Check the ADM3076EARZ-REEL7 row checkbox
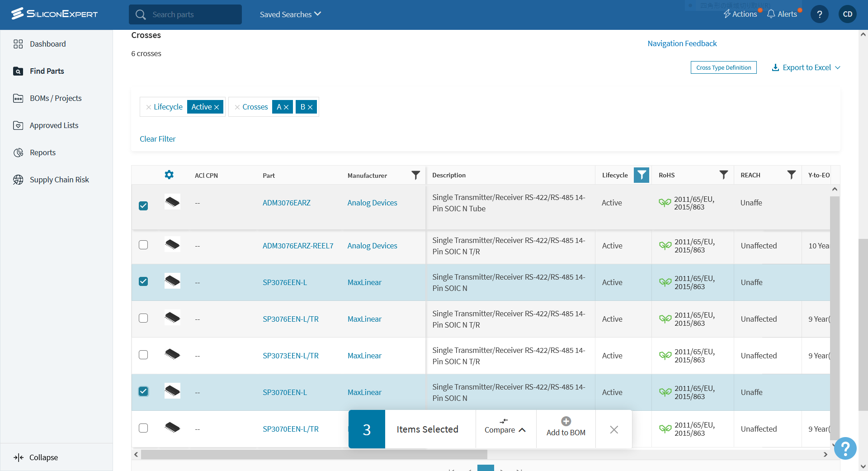This screenshot has height=471, width=868. click(143, 245)
